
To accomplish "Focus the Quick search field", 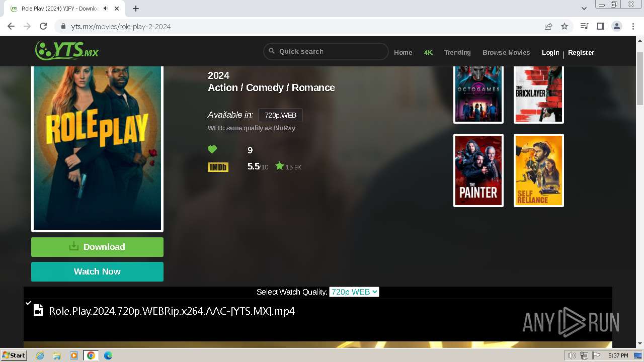I will tap(326, 51).
